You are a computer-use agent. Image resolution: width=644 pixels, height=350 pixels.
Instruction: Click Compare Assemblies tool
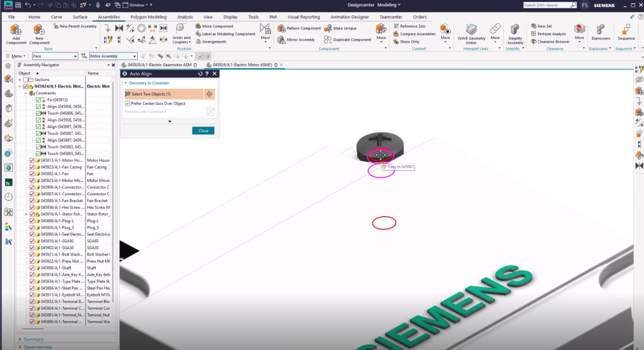(414, 34)
